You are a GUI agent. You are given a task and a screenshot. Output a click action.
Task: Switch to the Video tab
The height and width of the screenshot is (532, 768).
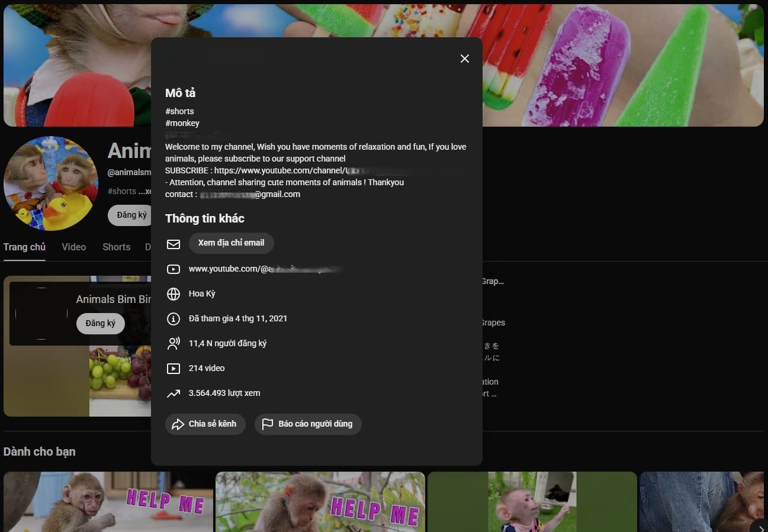(74, 247)
